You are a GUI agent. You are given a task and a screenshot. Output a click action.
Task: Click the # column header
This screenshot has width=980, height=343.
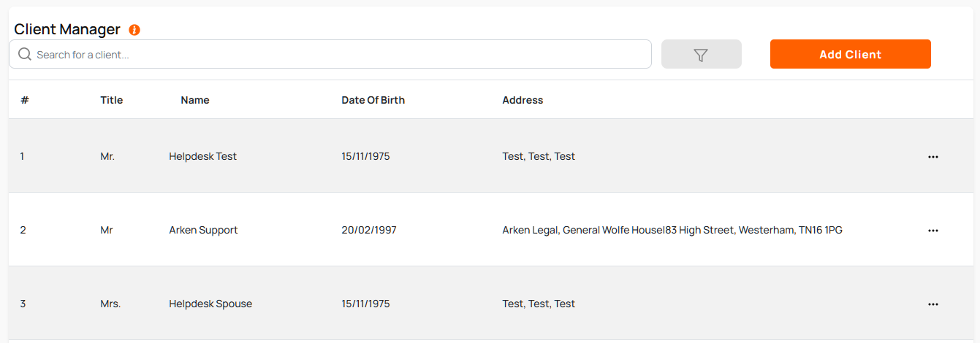[x=24, y=100]
